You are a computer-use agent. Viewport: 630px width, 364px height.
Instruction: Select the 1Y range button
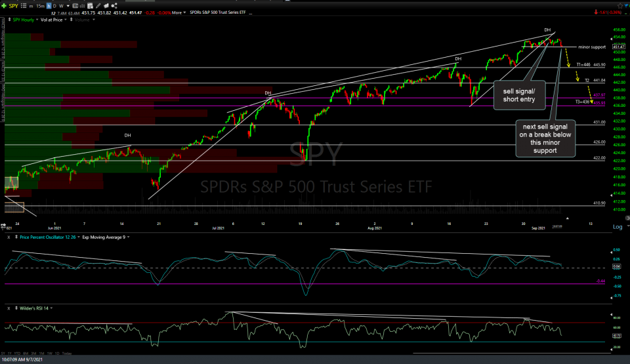(10, 354)
